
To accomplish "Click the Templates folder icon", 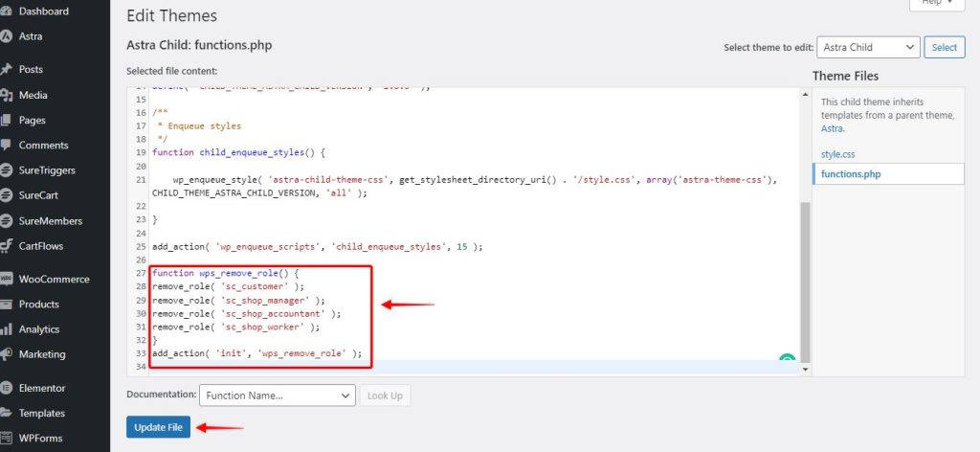I will point(6,413).
